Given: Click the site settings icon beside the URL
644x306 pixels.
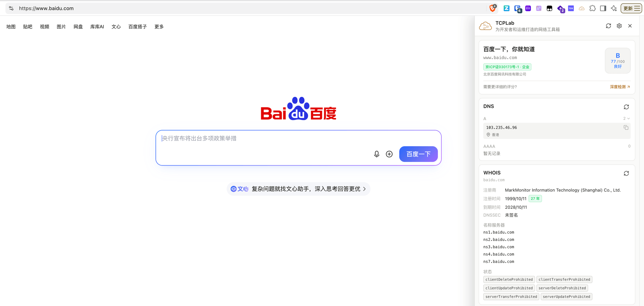Looking at the screenshot, I should pyautogui.click(x=11, y=8).
